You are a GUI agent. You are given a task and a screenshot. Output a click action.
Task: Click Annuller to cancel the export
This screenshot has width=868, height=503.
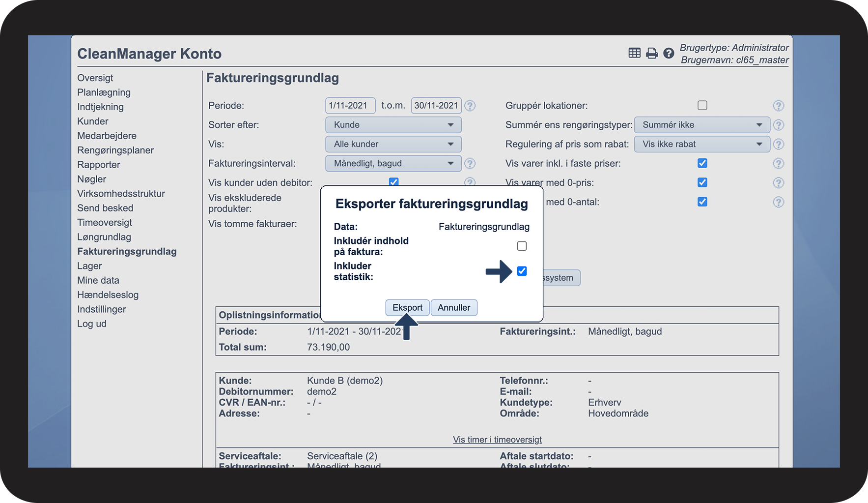(454, 308)
